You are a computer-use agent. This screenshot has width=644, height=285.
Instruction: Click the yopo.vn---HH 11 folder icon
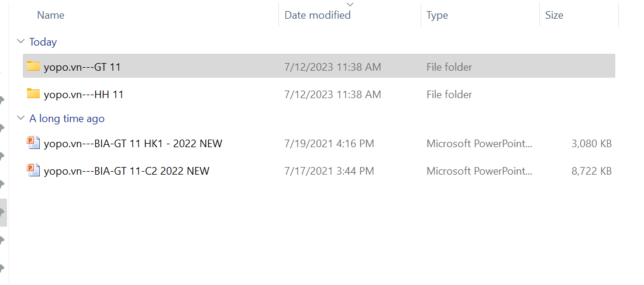[x=33, y=93]
